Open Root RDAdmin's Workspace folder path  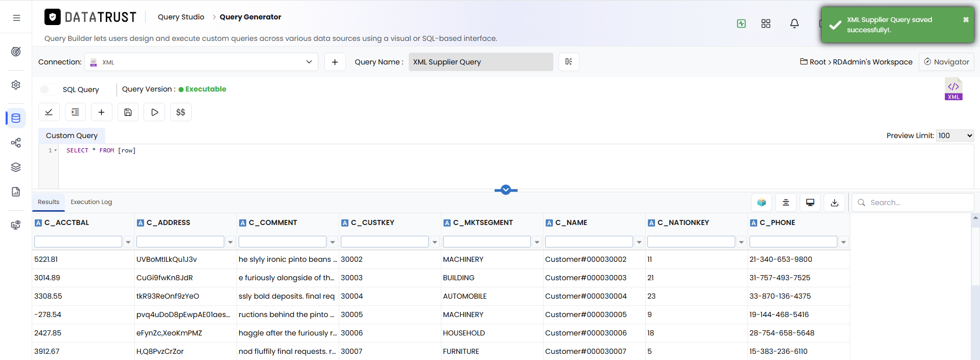coord(856,62)
